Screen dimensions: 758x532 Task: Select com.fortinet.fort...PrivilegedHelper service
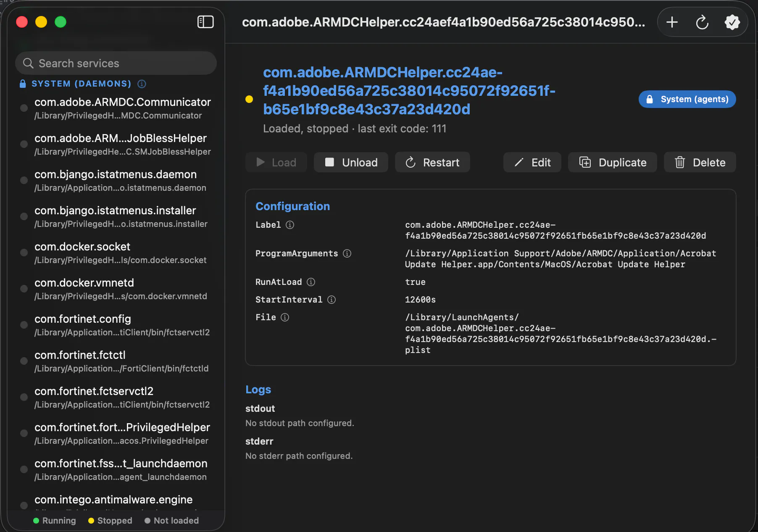tap(116, 434)
